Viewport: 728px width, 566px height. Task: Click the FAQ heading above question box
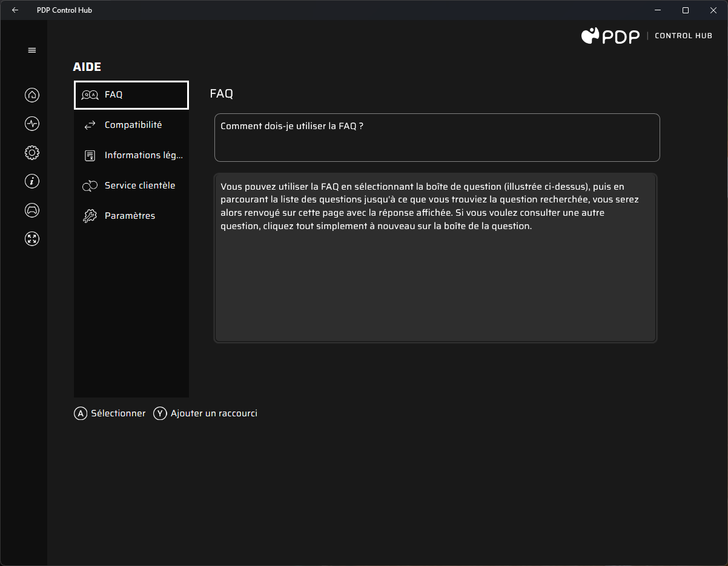coord(222,94)
